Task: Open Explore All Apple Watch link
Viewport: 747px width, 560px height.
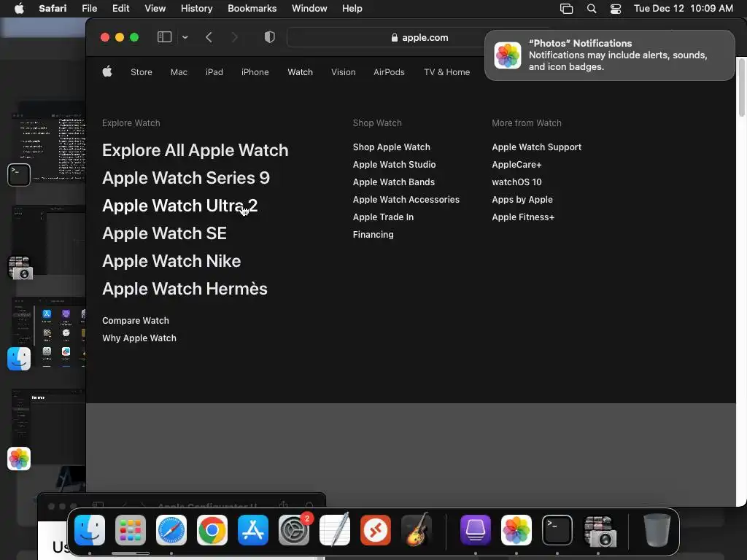Action: (196, 150)
